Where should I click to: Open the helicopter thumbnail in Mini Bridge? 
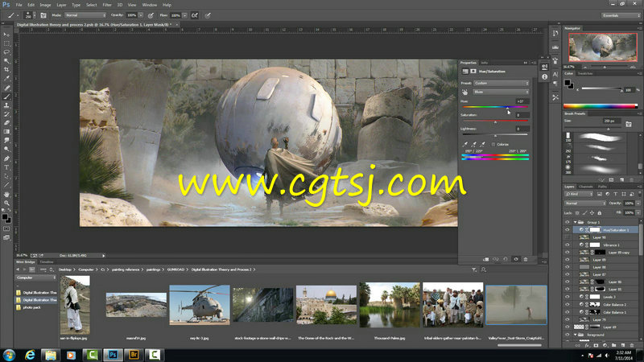coord(200,305)
